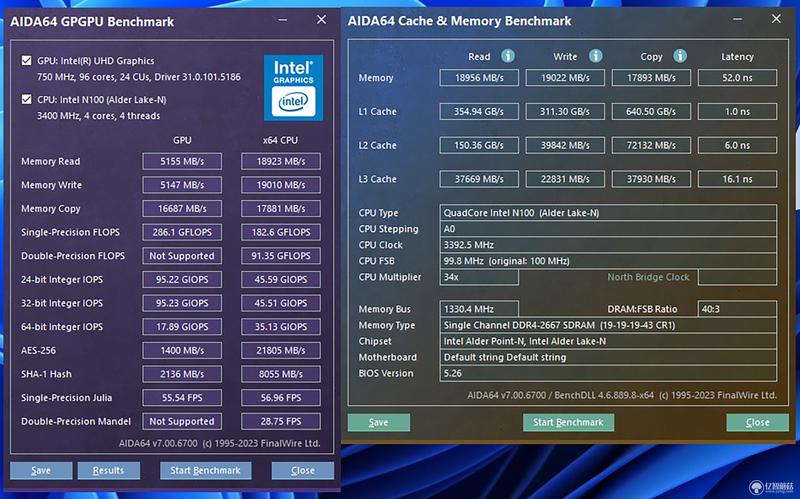The image size is (800, 499).
Task: Minimize the Cache & Memory Benchmark window
Action: 737,19
